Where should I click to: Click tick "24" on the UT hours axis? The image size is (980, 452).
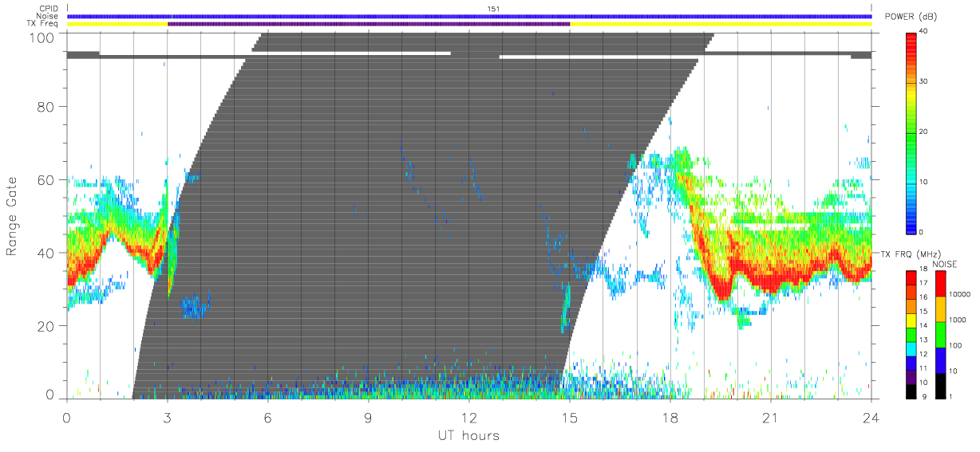pos(871,417)
